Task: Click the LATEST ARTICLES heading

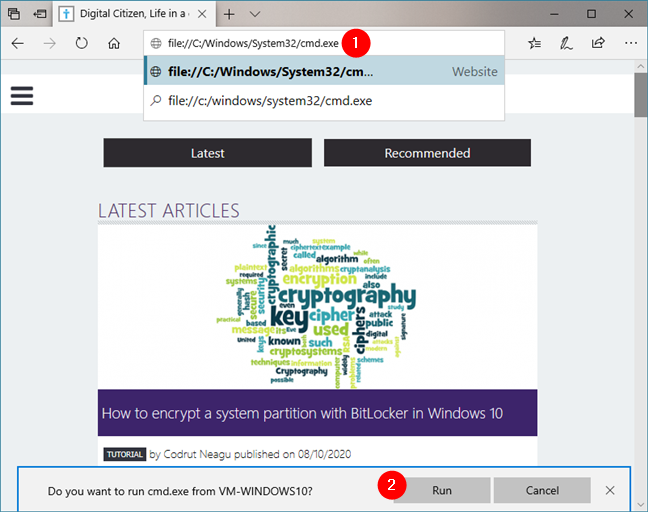Action: coord(169,210)
